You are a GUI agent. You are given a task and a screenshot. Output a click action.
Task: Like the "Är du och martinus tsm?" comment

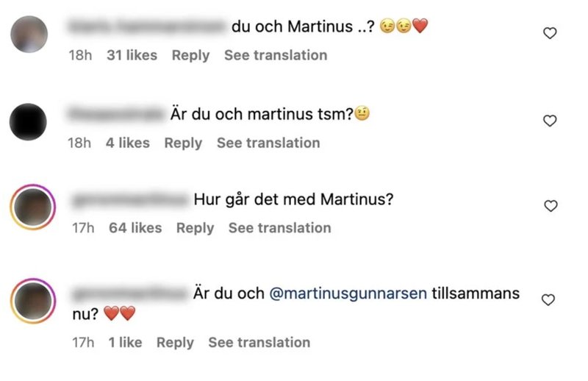[550, 121]
